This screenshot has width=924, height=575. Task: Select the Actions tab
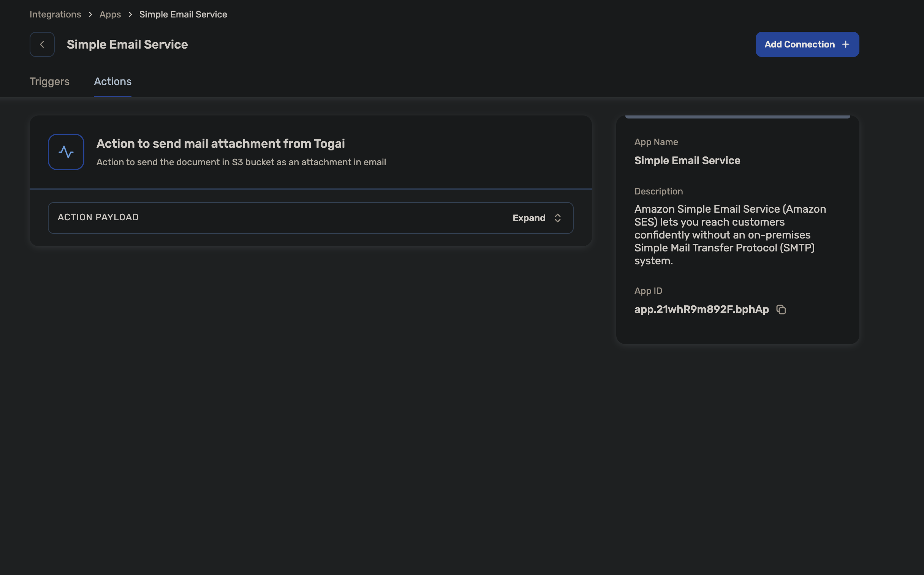[x=112, y=81]
